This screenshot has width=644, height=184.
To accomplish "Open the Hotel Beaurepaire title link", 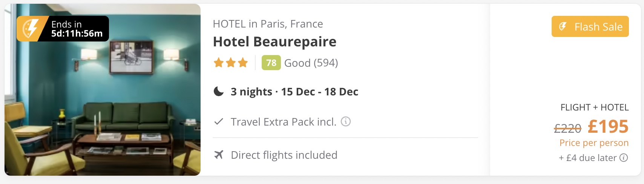I will point(274,41).
